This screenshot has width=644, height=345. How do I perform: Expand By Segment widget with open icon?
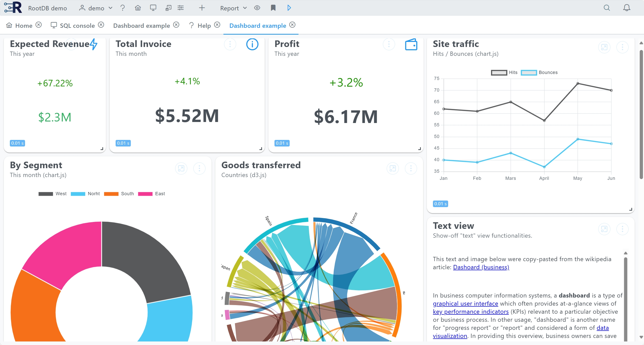tap(181, 168)
